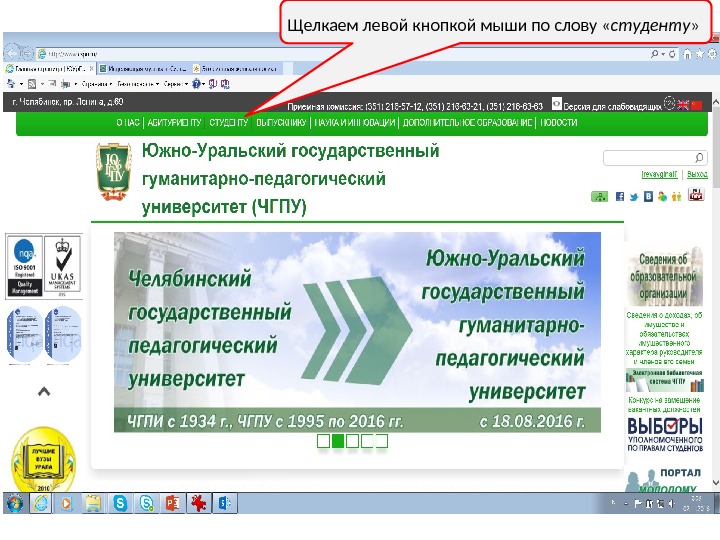Click the main slideshow banner image
This screenshot has height=540, width=720.
click(x=357, y=332)
